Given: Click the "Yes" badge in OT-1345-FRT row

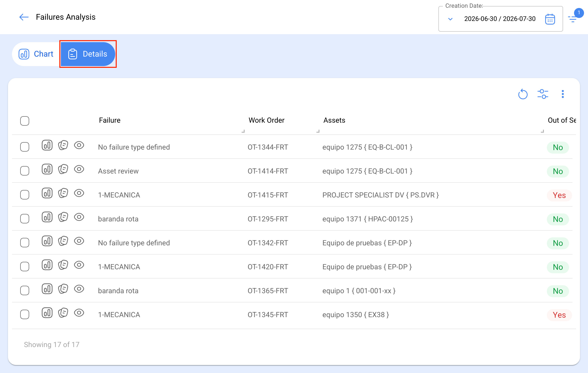Looking at the screenshot, I should 559,315.
